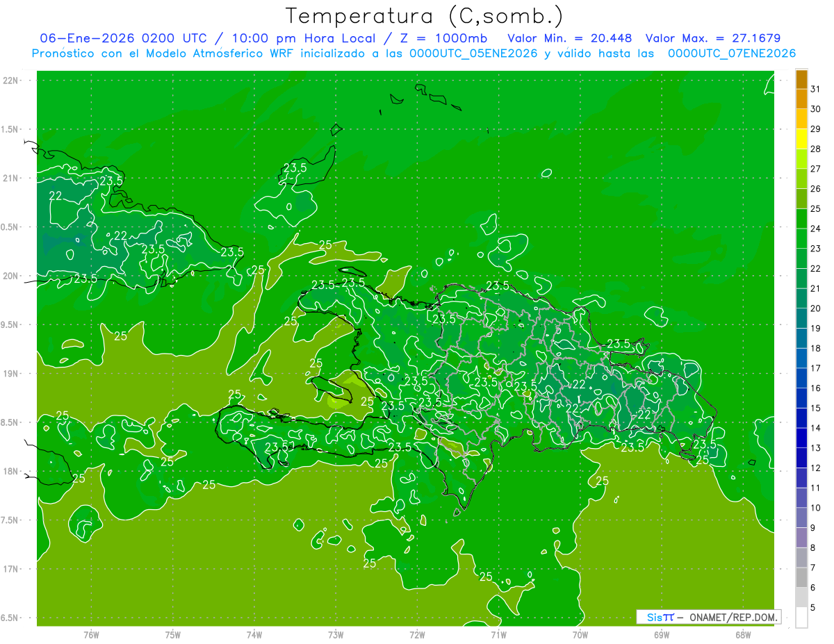Click the 72W longitude axis label
The image size is (834, 644).
pos(417,635)
